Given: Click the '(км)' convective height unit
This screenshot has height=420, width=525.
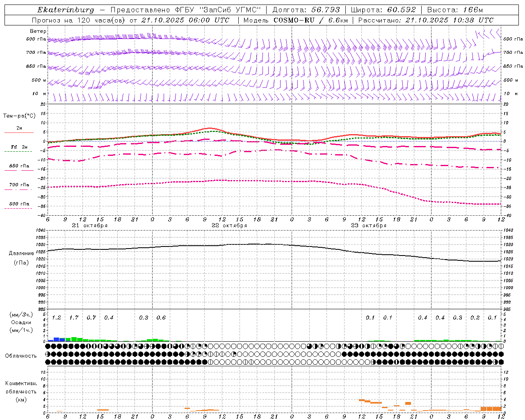Looking at the screenshot, I should click(21, 399).
